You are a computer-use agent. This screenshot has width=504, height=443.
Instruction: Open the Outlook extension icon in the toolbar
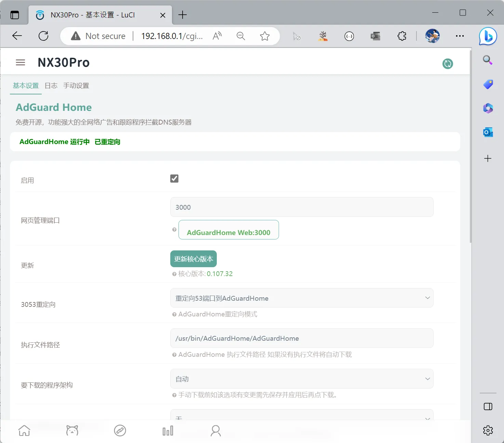point(375,36)
